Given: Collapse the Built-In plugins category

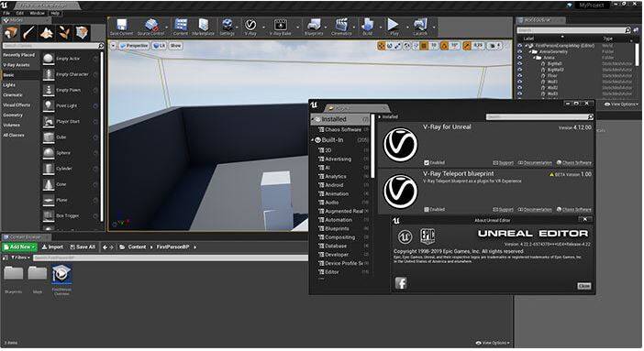Looking at the screenshot, I should (313, 140).
